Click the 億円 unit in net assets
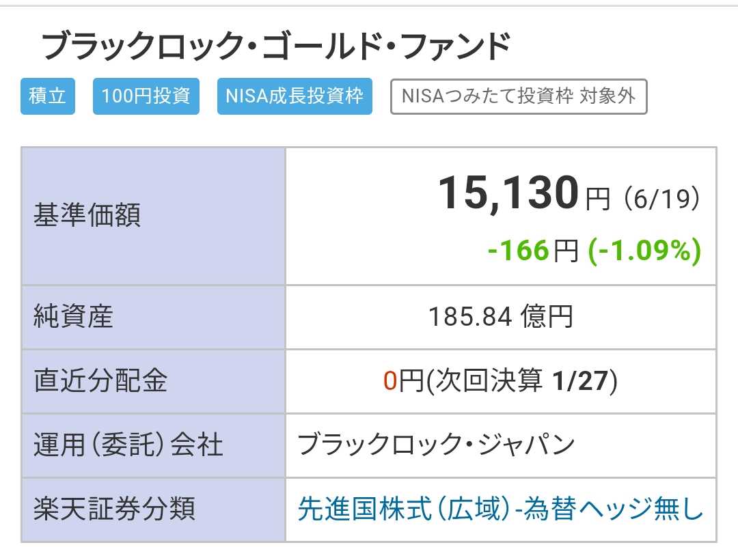Screen dimensions: 738x560 547,316
